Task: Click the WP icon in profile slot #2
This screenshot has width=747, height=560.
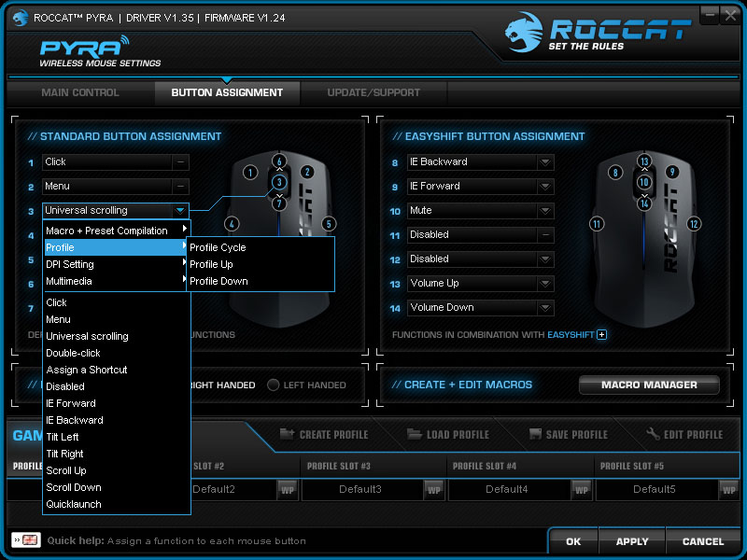Action: (x=288, y=490)
